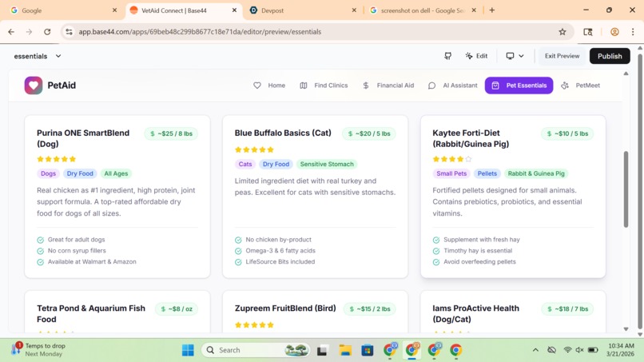Click the Small Pets tag

(x=451, y=173)
